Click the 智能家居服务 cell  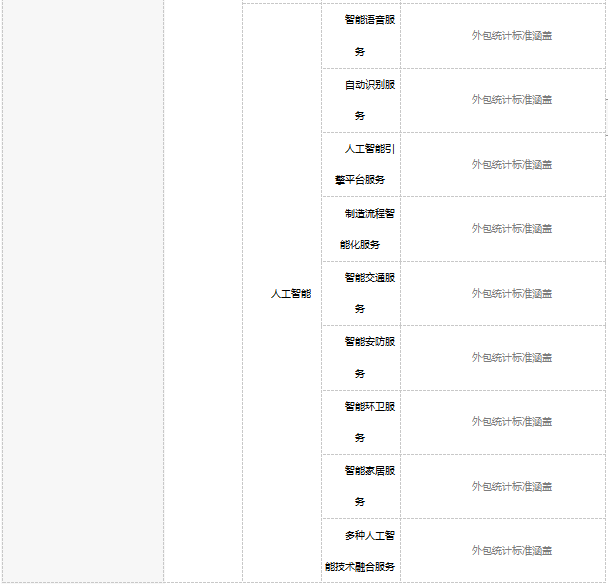click(x=361, y=486)
